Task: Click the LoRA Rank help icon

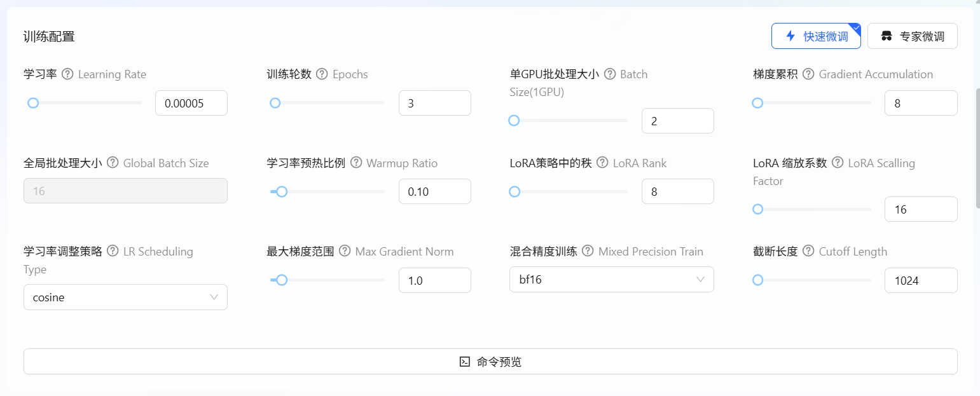Action: [602, 163]
